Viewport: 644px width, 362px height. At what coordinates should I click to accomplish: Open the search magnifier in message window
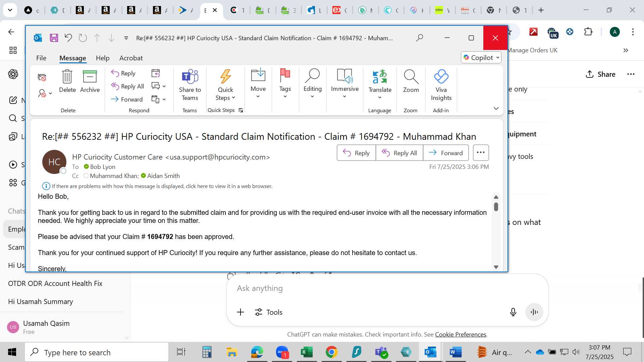pos(419,38)
